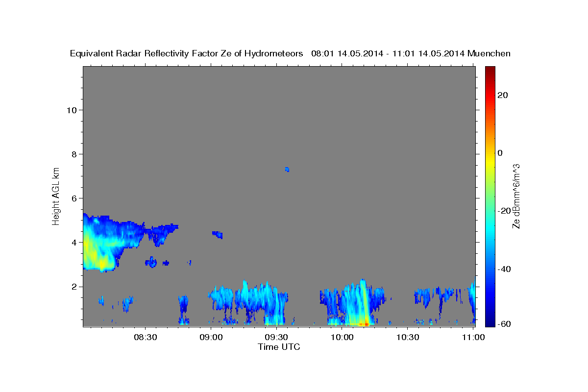Click the plot title 'Equivalent Radar Reflectivity Factor Ze of Hydrometeors'
Viewport: 588px width, 392px height.
pyautogui.click(x=186, y=54)
